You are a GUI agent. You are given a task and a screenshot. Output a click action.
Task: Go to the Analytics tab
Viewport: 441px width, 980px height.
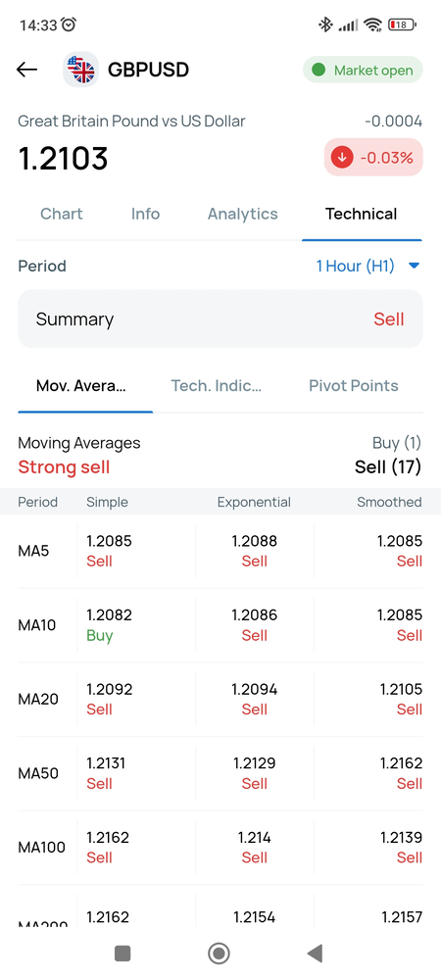coord(242,214)
